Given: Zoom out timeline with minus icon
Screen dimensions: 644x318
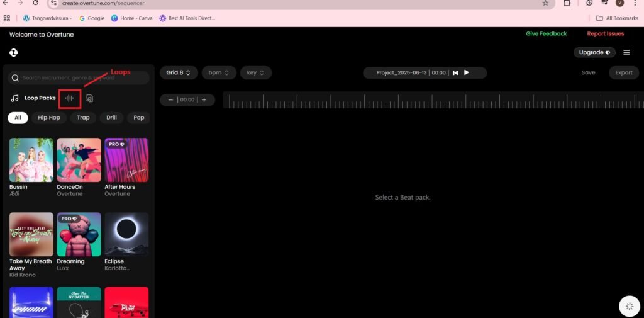Looking at the screenshot, I should coord(170,100).
